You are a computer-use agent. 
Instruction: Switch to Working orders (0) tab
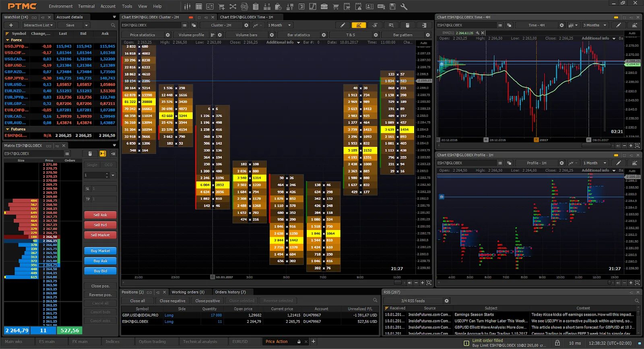coord(188,292)
